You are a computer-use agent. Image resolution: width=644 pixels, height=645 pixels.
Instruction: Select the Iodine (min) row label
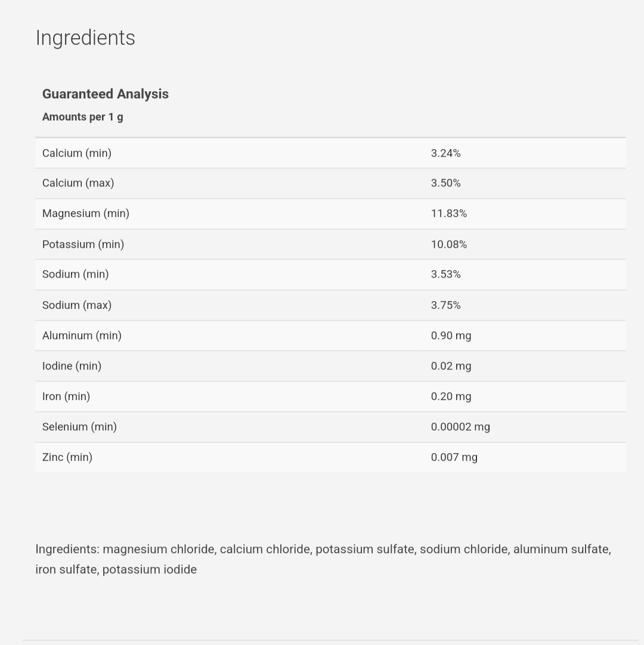(x=72, y=366)
